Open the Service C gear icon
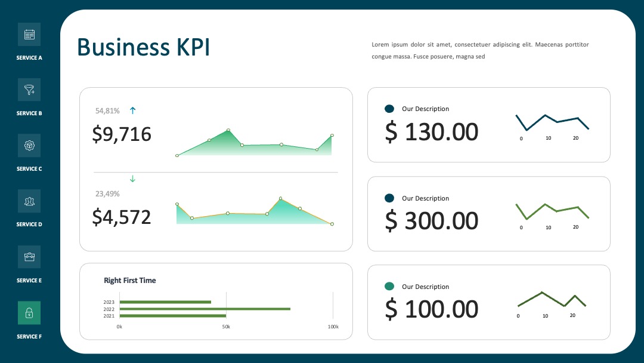Image resolution: width=644 pixels, height=363 pixels. click(29, 145)
